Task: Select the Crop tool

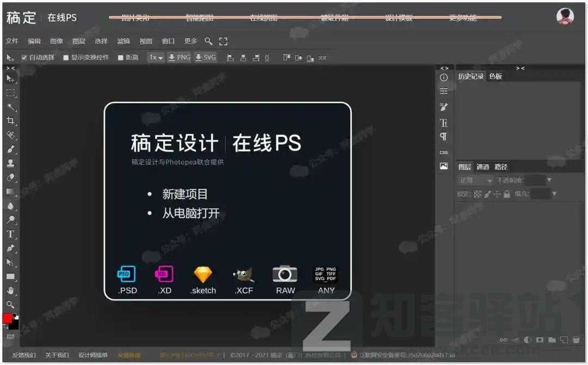Action: tap(10, 119)
